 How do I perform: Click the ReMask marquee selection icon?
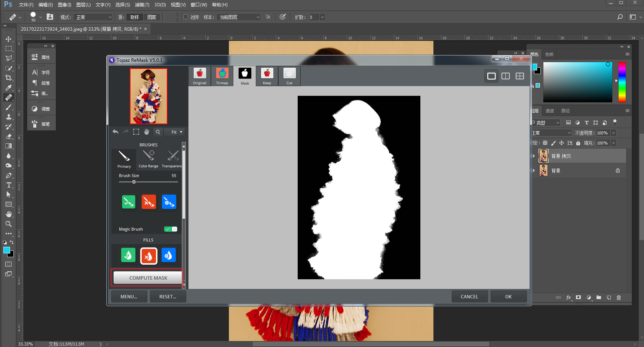click(136, 132)
